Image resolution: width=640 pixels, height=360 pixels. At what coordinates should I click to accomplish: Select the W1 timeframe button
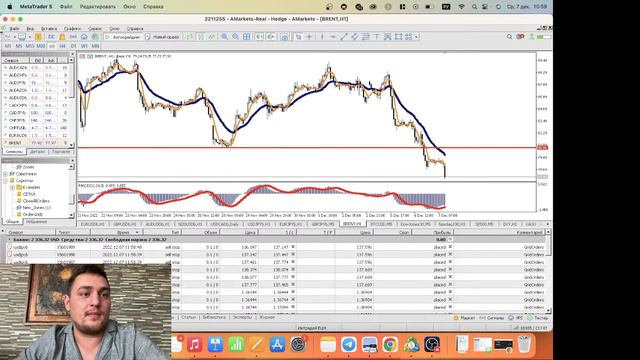coord(84,46)
